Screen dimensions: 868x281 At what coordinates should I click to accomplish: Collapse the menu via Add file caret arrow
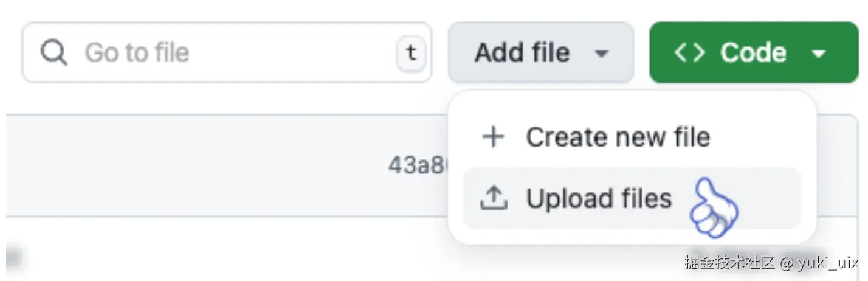601,54
